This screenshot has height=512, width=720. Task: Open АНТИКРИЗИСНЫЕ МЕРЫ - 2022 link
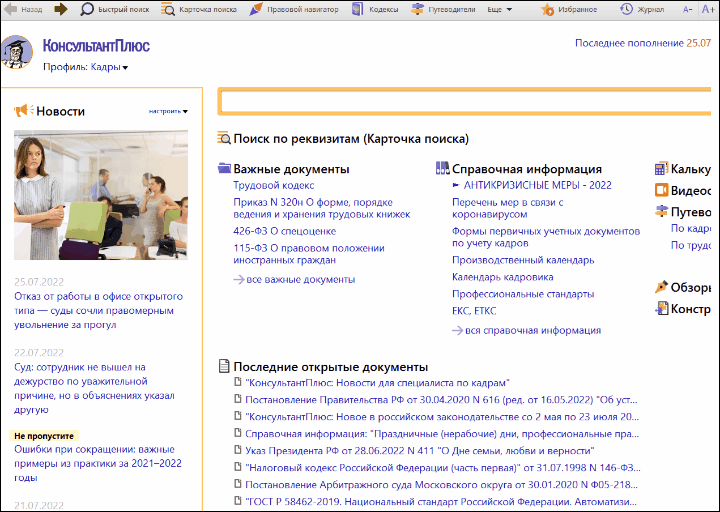tap(537, 186)
